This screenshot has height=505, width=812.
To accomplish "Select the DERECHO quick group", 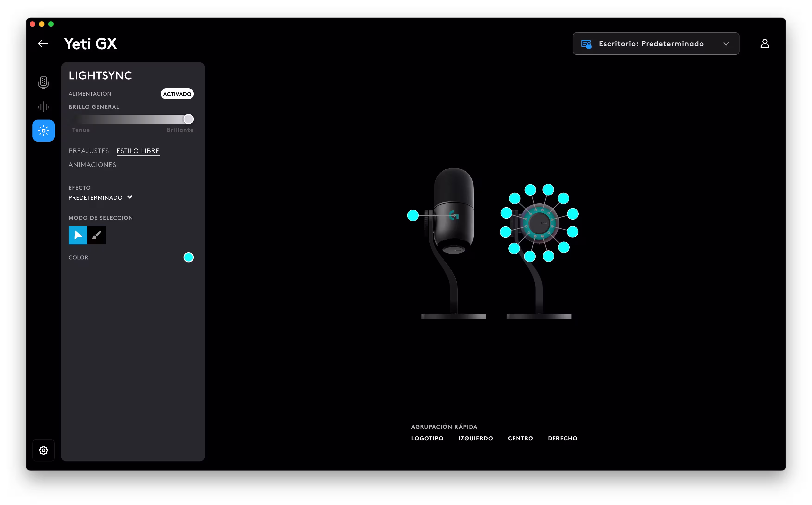I will pos(562,438).
